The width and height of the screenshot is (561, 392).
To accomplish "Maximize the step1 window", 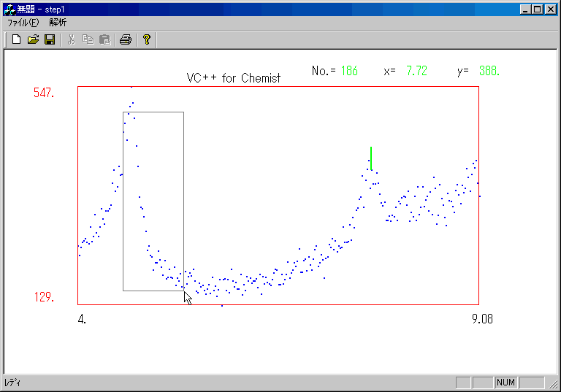I will pyautogui.click(x=538, y=9).
